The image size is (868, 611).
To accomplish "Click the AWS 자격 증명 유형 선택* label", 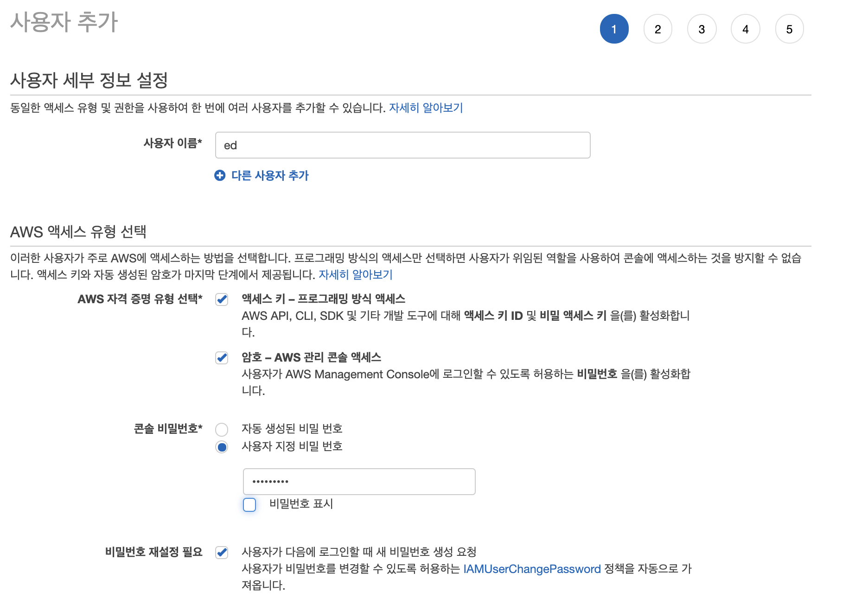I will [140, 299].
